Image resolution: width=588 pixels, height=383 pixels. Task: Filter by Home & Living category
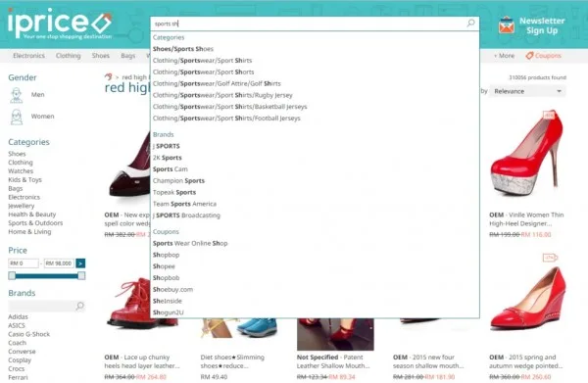[29, 231]
